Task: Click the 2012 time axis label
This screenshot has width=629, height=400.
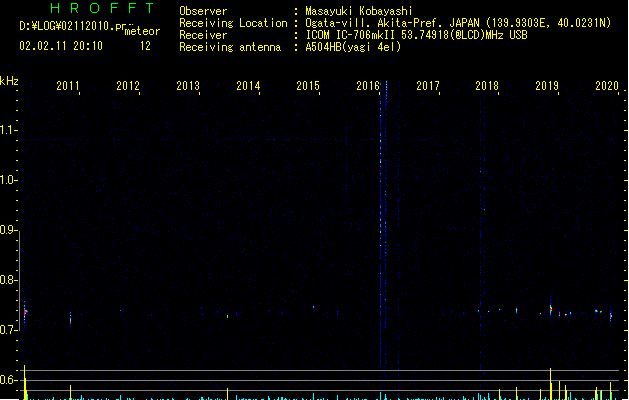Action: coord(128,86)
